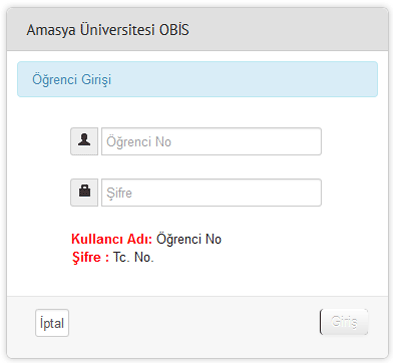
Task: Focus the Şifre password field
Action: [x=211, y=193]
